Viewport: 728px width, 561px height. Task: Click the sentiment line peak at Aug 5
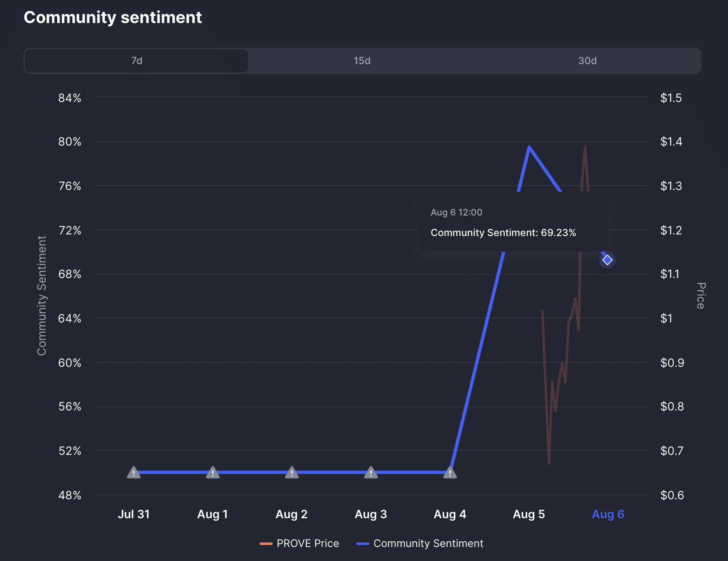(529, 147)
